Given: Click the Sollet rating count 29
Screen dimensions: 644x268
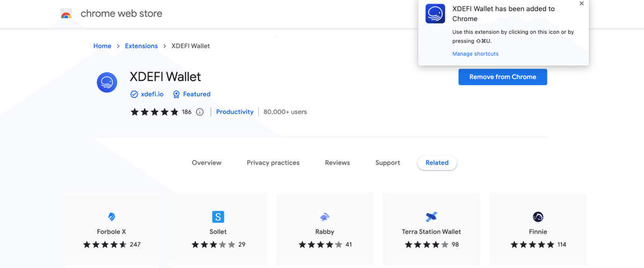Looking at the screenshot, I should click(x=241, y=244).
